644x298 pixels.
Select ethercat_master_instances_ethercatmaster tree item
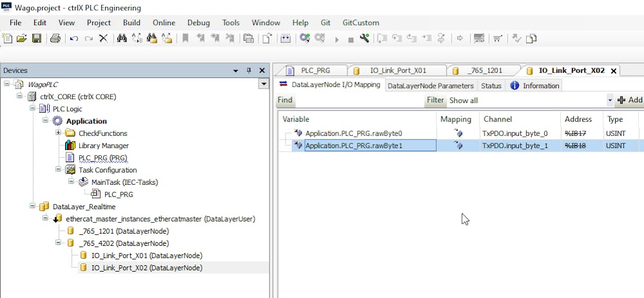point(161,219)
